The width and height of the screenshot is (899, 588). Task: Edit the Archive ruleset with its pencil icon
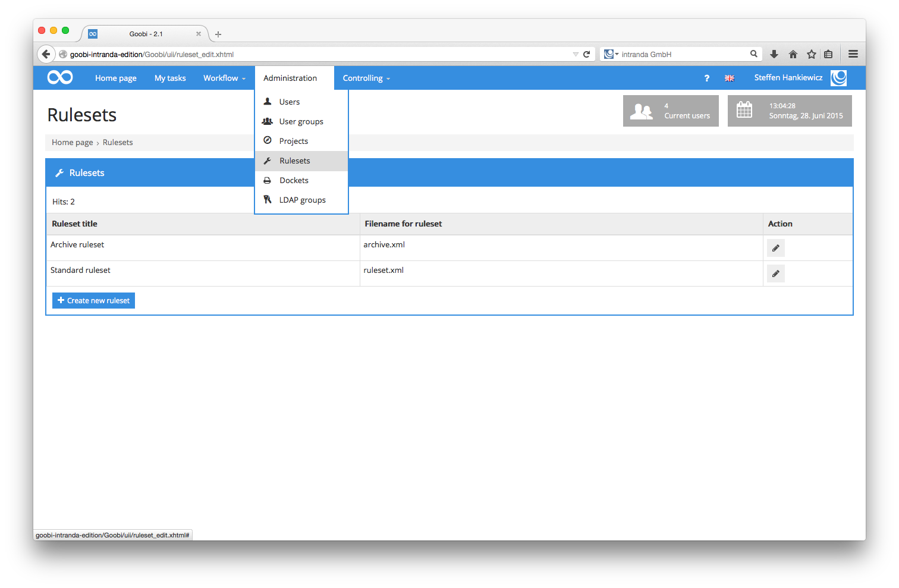point(775,247)
